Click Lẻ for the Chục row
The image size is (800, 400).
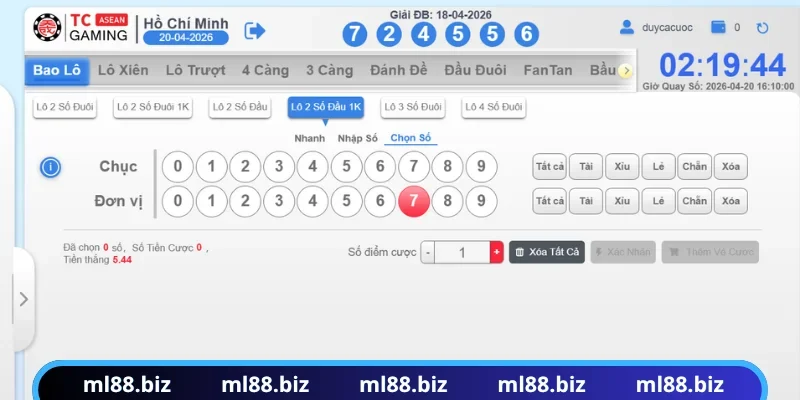coord(658,167)
